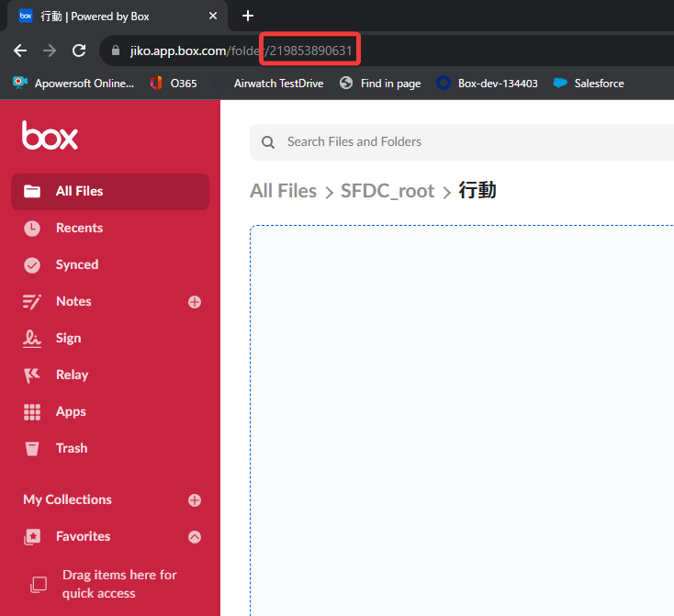
Task: Open the Favorites collection
Action: (83, 536)
